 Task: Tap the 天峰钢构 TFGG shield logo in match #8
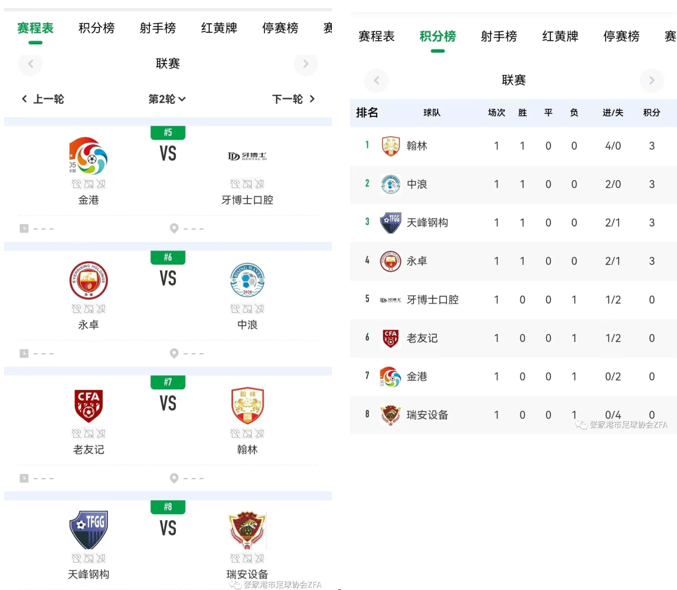click(89, 530)
